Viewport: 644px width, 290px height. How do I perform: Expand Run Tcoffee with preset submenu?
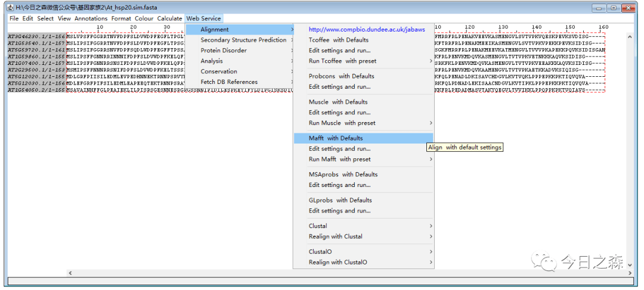342,61
